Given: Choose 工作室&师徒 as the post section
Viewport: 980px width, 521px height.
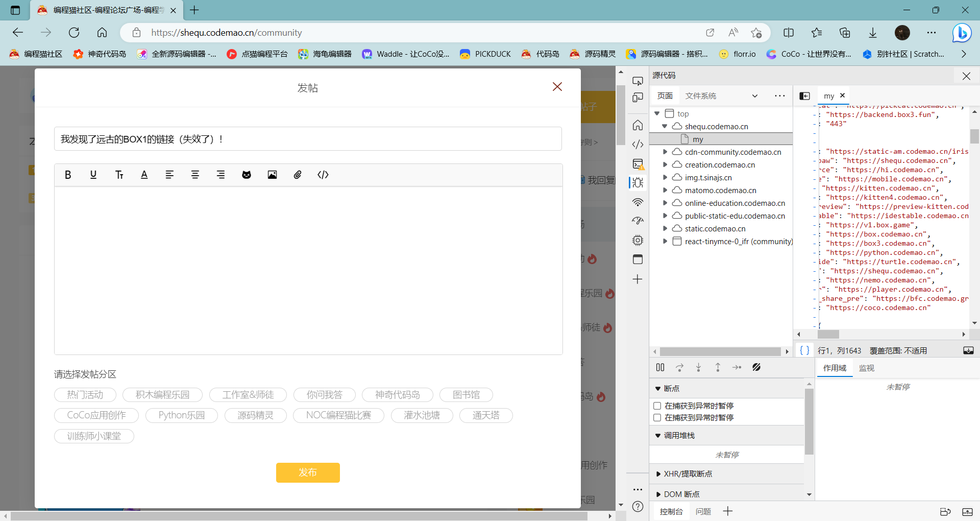Looking at the screenshot, I should [248, 395].
